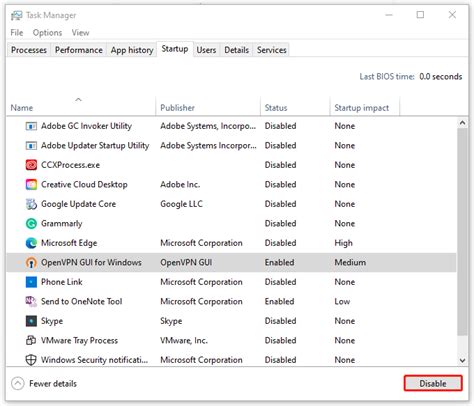Image resolution: width=474 pixels, height=406 pixels.
Task: Click the CCXProcess.exe red icon
Action: [31, 165]
